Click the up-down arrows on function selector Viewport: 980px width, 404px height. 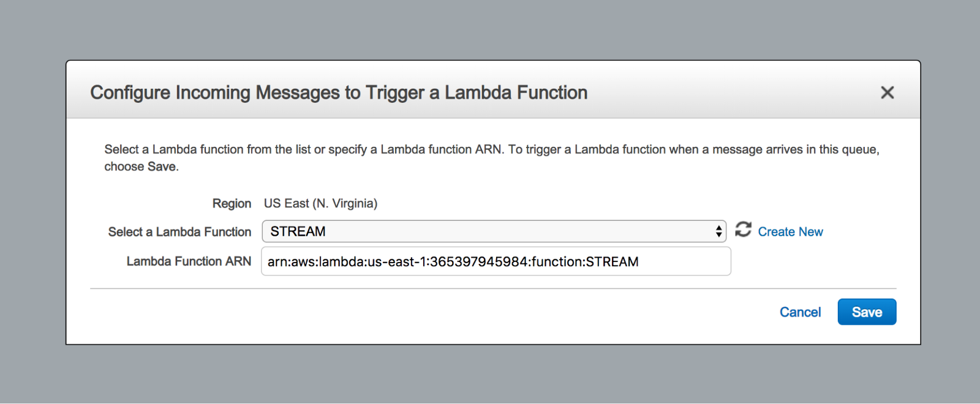tap(718, 231)
